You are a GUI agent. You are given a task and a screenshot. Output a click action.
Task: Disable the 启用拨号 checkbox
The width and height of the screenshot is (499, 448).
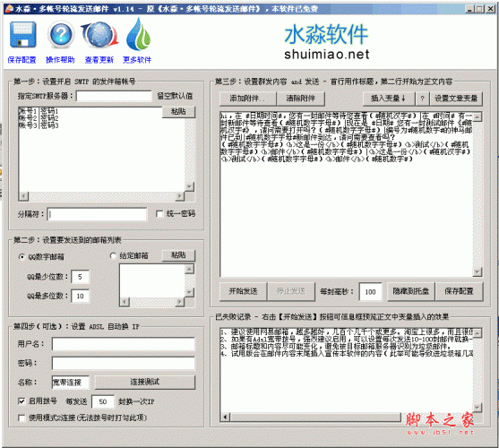pos(22,401)
